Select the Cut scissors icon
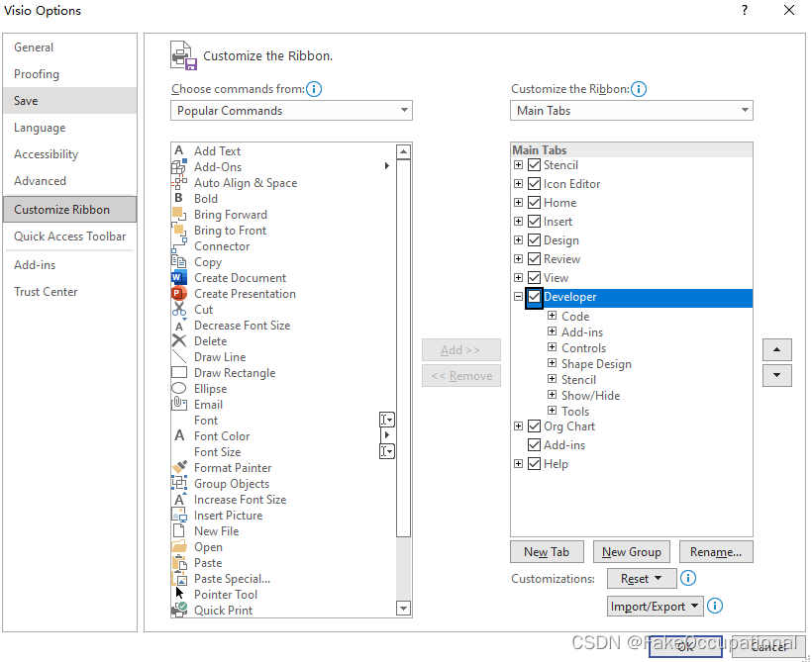 tap(179, 309)
